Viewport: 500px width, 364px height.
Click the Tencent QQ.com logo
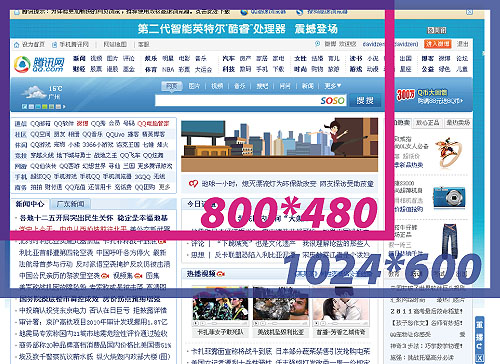point(39,64)
